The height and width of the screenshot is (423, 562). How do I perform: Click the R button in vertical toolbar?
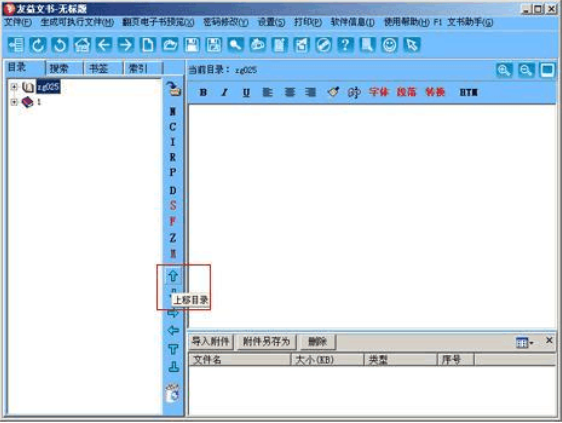coord(173,157)
